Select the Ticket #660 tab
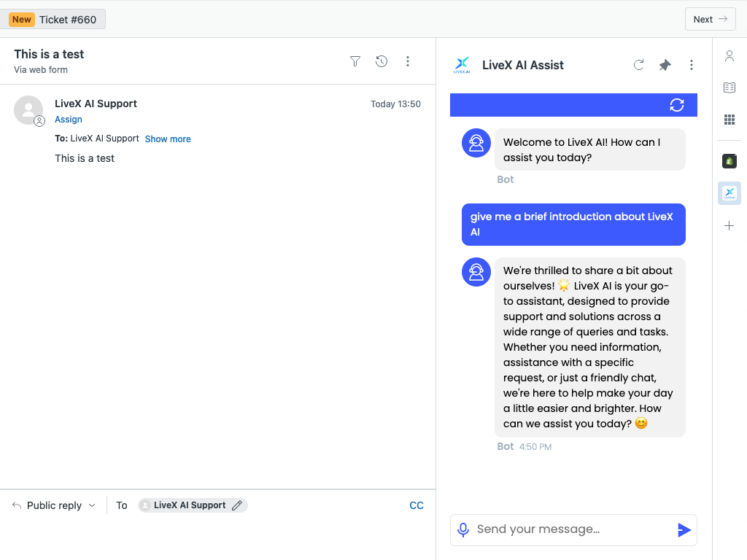This screenshot has width=747, height=560. pos(58,20)
